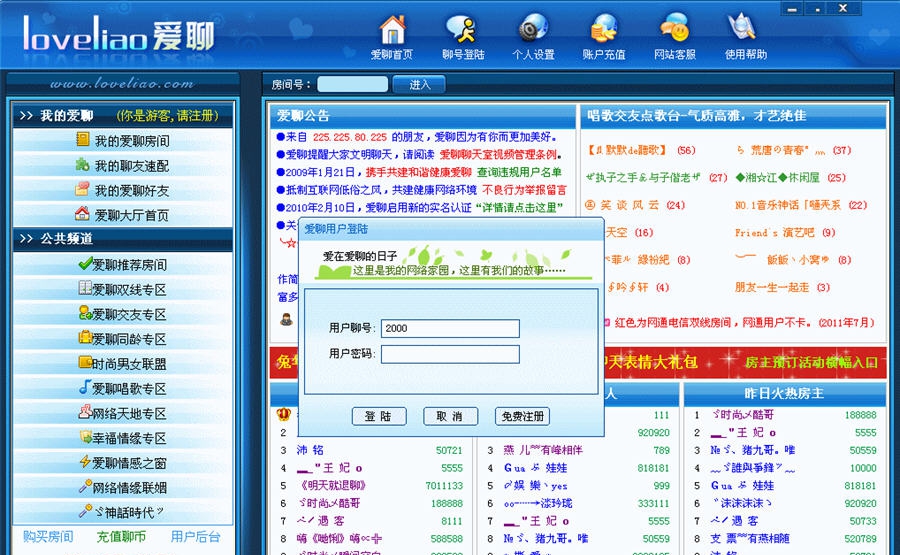Click the 免费注册 register button
The width and height of the screenshot is (900, 555).
(522, 416)
